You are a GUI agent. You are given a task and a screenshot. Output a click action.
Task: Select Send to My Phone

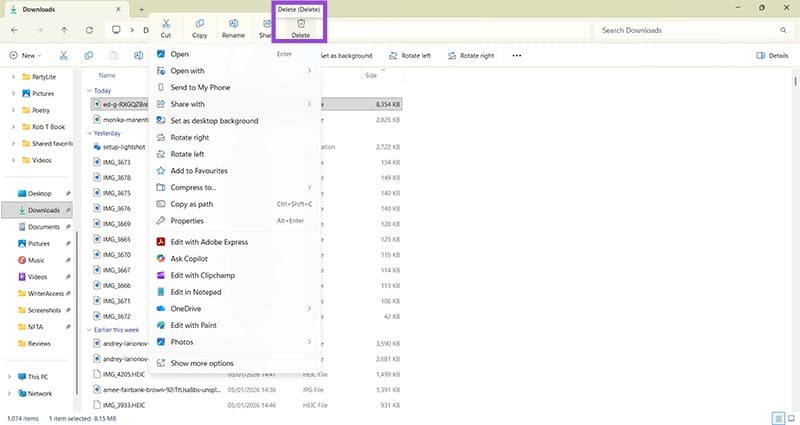235,87
